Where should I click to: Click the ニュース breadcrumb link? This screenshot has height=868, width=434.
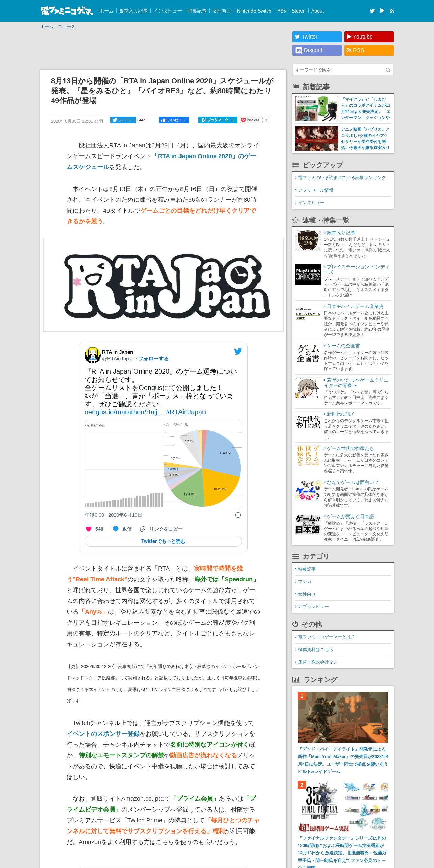[x=66, y=27]
